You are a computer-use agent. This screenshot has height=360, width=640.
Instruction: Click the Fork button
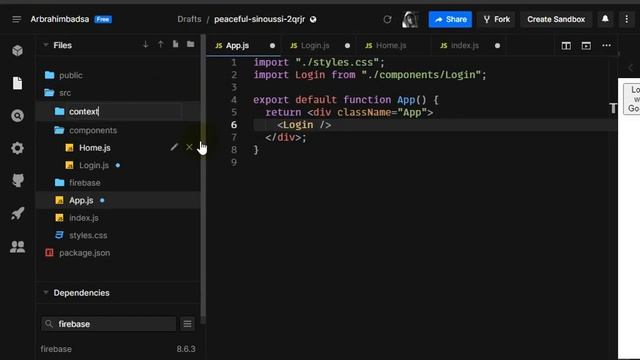point(496,19)
